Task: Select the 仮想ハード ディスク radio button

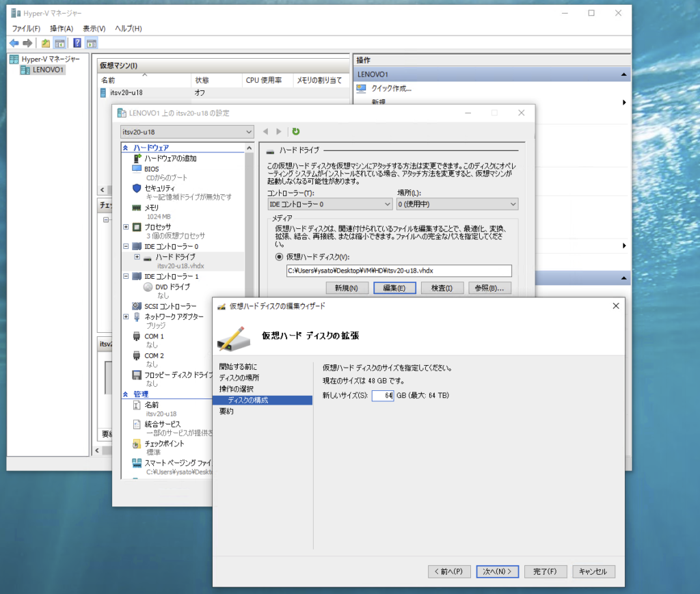Action: pos(279,257)
